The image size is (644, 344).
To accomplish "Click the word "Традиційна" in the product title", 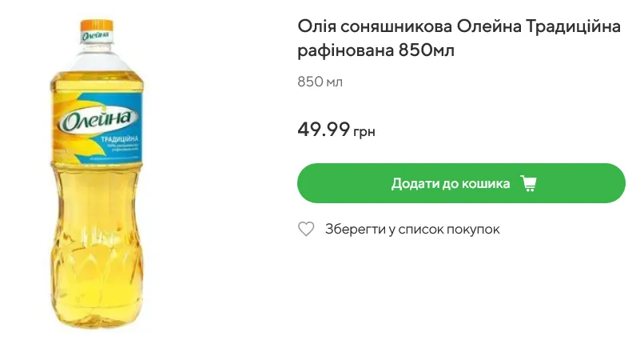I will click(574, 27).
